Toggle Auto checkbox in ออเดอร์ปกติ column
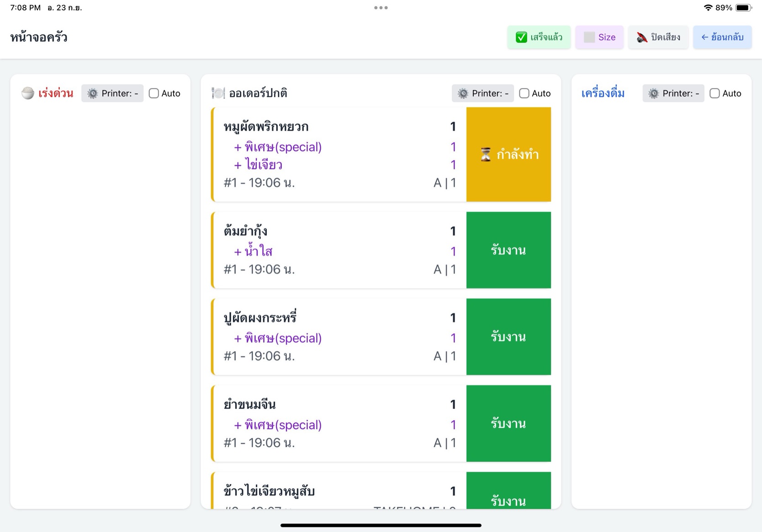 pyautogui.click(x=524, y=94)
